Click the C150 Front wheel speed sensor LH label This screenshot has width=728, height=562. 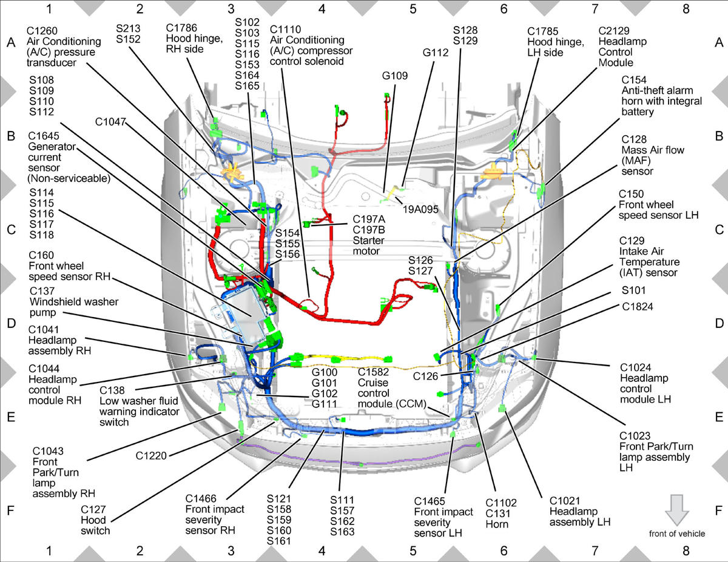(x=659, y=204)
